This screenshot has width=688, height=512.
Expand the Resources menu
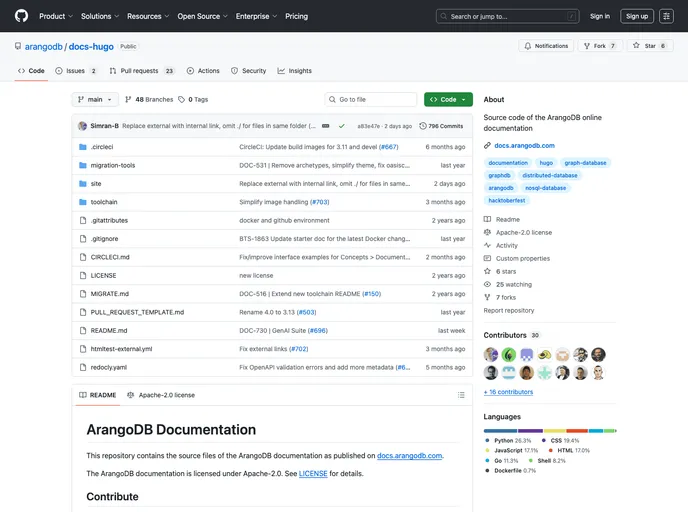coord(148,16)
